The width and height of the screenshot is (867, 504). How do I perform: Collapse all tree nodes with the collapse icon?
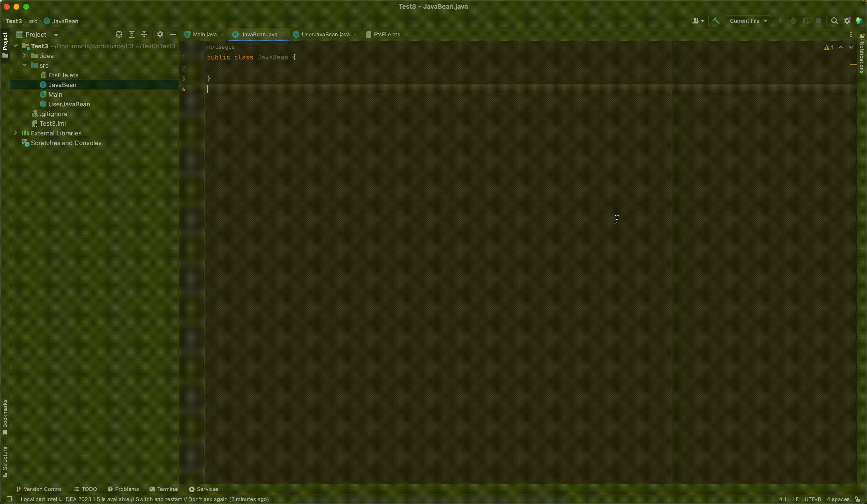[144, 34]
